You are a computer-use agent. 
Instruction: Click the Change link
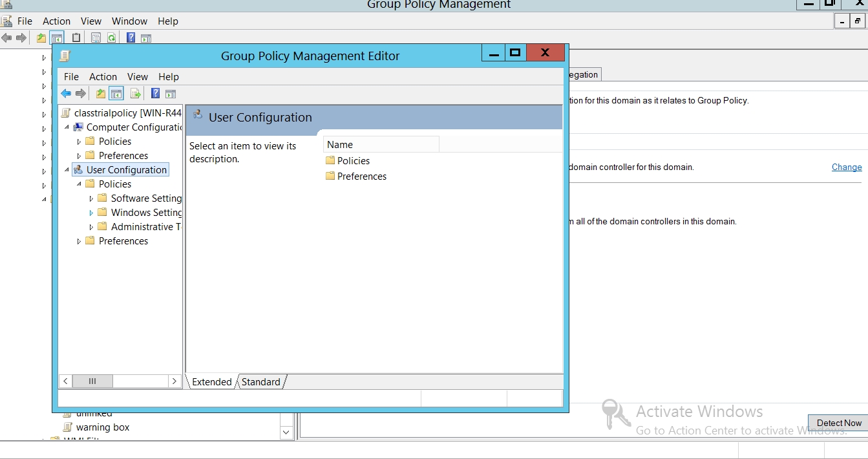coord(847,167)
